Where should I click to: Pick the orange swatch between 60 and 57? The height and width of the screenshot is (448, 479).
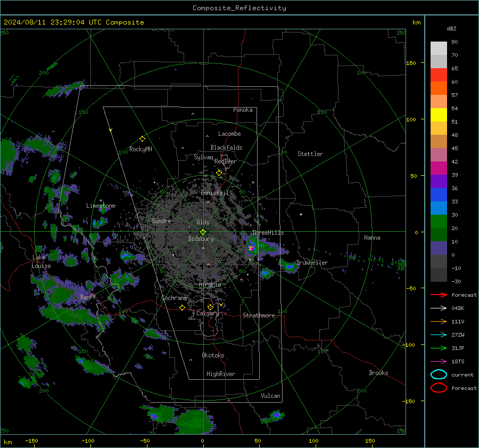coord(439,88)
